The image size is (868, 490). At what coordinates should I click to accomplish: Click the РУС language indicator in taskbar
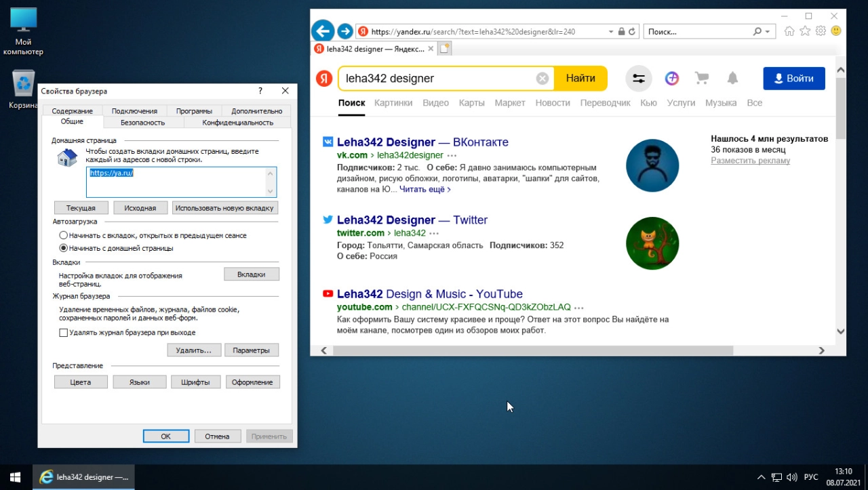811,477
